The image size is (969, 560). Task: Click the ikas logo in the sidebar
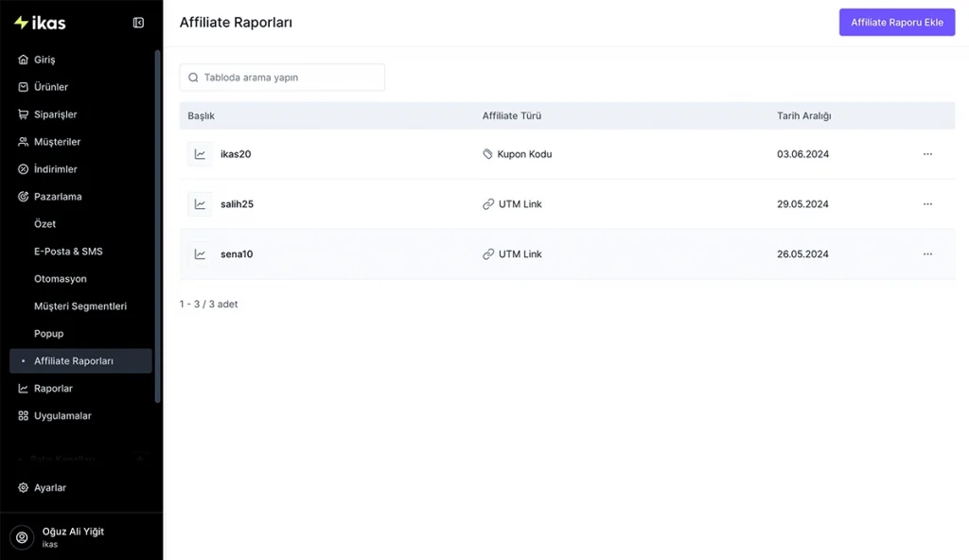(40, 23)
